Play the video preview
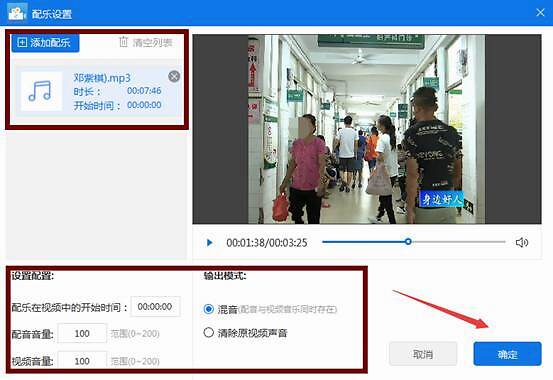The height and width of the screenshot is (380, 553). (209, 243)
